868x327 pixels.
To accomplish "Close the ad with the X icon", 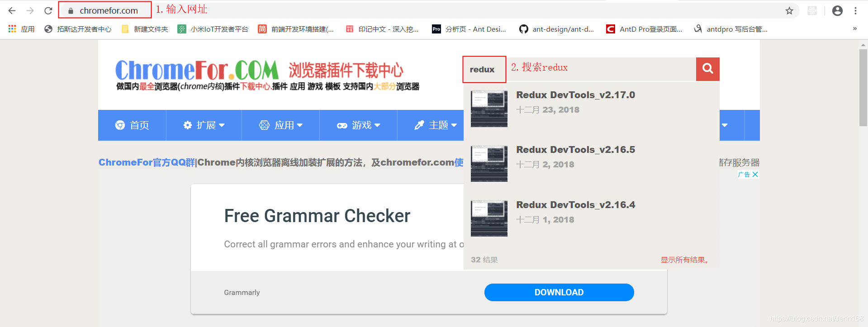I will tap(755, 175).
